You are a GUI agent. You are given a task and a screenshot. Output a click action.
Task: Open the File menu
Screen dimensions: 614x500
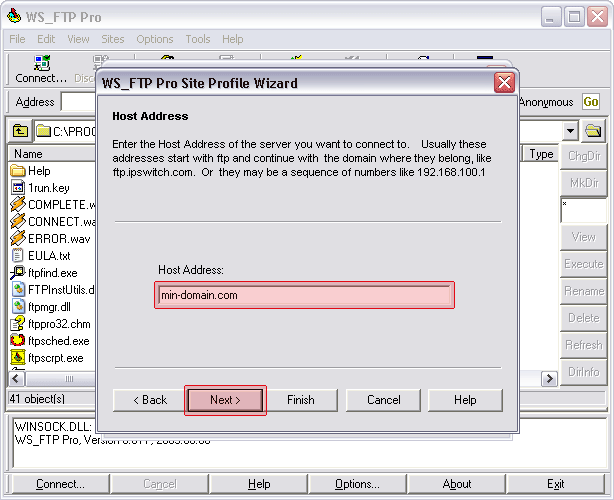click(x=17, y=39)
